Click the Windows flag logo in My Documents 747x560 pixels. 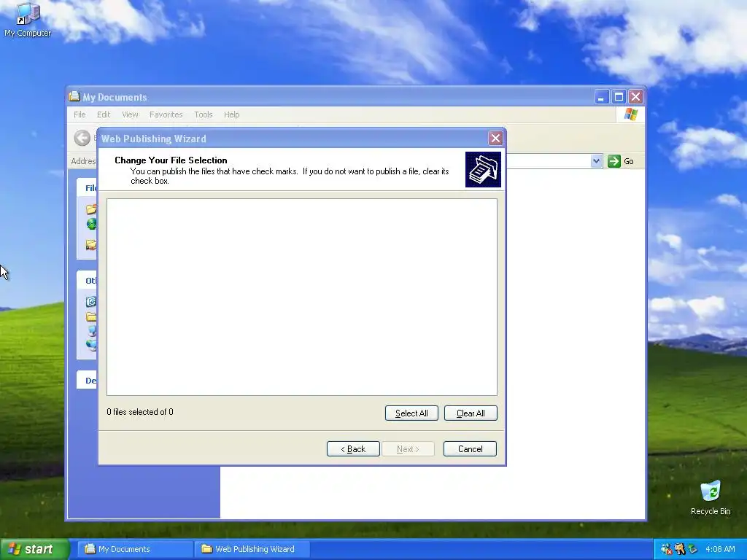coord(631,114)
